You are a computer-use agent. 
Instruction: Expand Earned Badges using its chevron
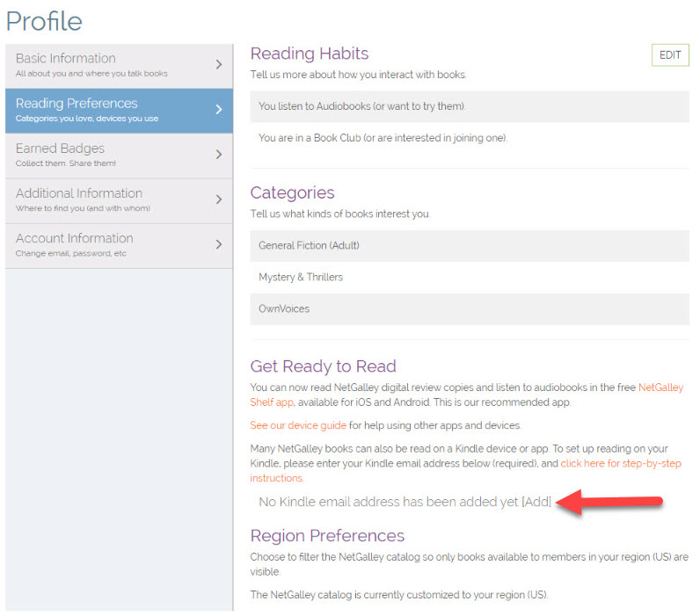coord(219,155)
